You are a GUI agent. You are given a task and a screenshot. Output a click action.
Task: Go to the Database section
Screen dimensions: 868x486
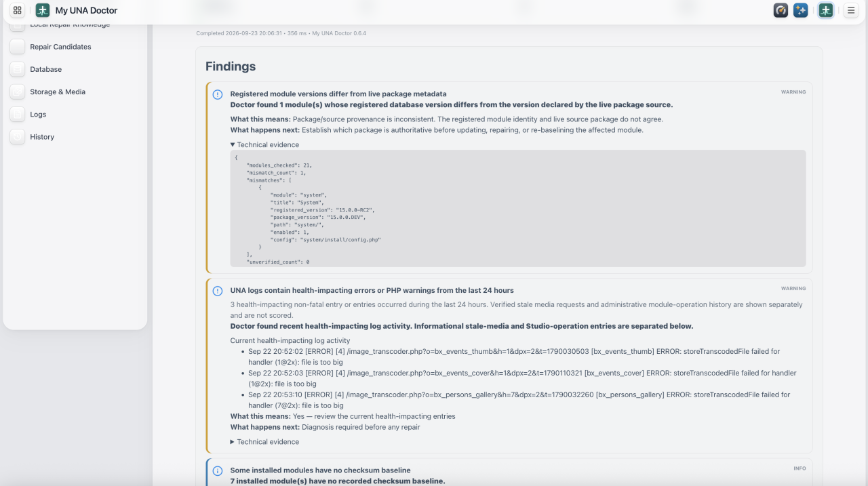(x=45, y=69)
